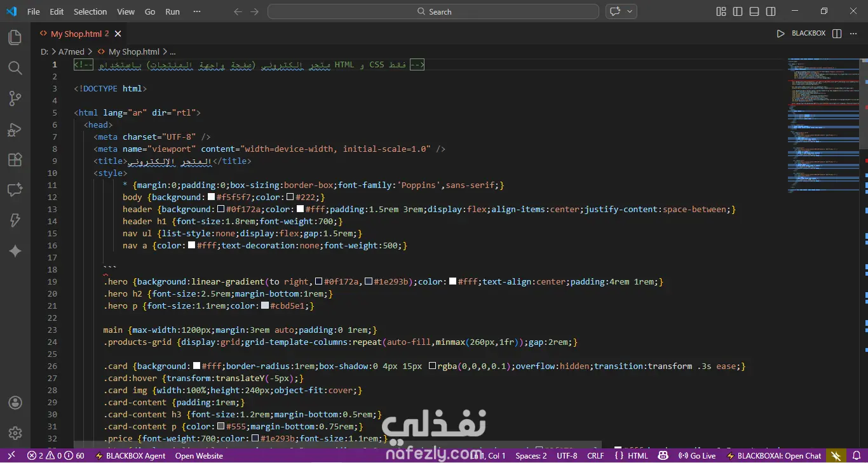Open the Go menu

(150, 11)
